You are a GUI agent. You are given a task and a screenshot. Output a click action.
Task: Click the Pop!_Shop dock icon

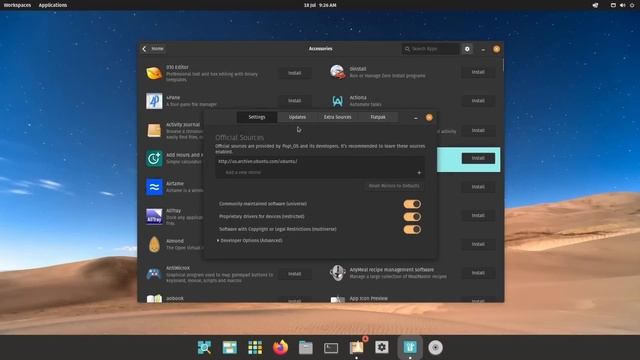click(410, 347)
